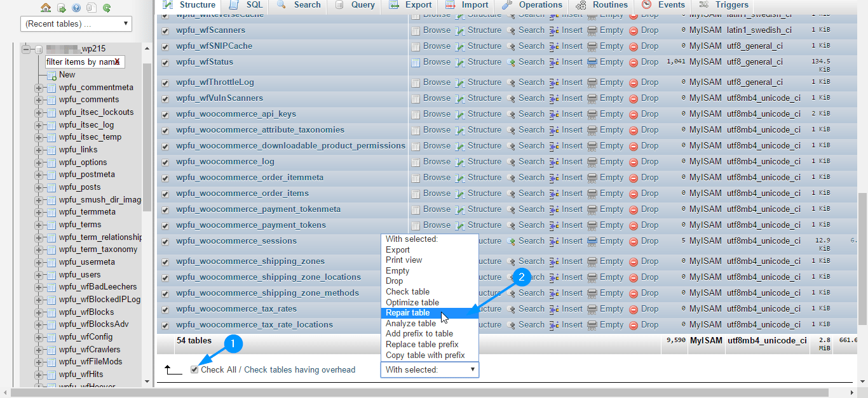The image size is (868, 398).
Task: Click the New table icon in tree
Action: (x=51, y=75)
